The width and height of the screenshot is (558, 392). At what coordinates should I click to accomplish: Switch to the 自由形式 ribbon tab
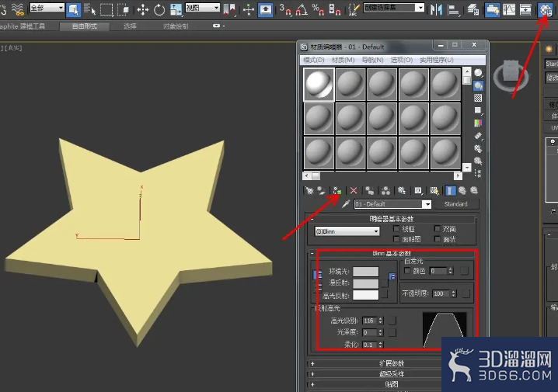(85, 26)
